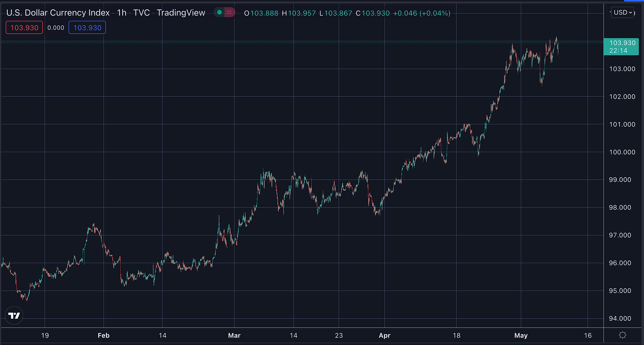Open the TradingView logo link
The image size is (644, 345).
point(14,316)
